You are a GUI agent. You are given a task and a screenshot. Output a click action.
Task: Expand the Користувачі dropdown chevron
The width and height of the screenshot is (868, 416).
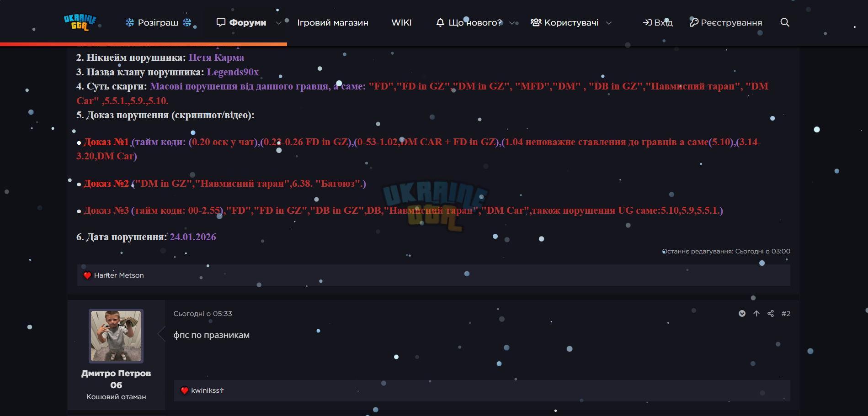[608, 23]
